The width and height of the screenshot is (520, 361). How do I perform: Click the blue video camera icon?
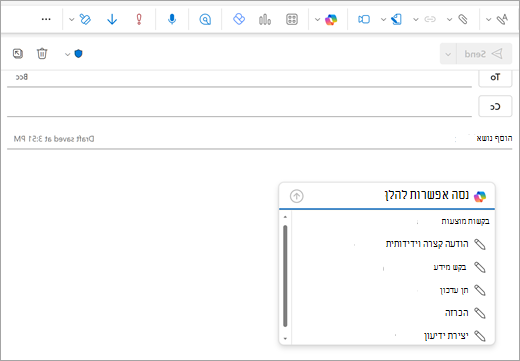point(364,19)
